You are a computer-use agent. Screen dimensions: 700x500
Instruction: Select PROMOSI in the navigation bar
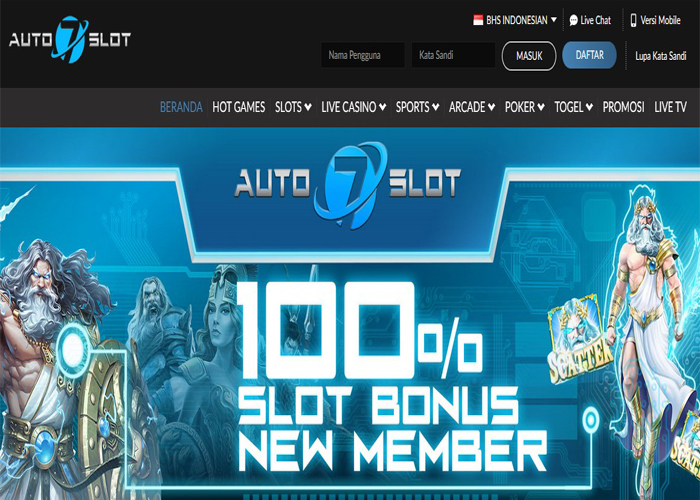(623, 107)
